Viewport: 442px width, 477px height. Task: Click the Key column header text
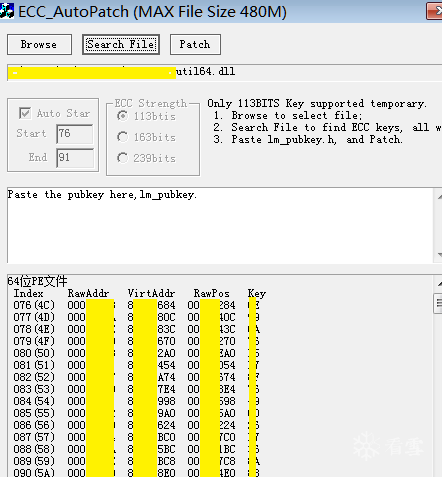coord(257,294)
